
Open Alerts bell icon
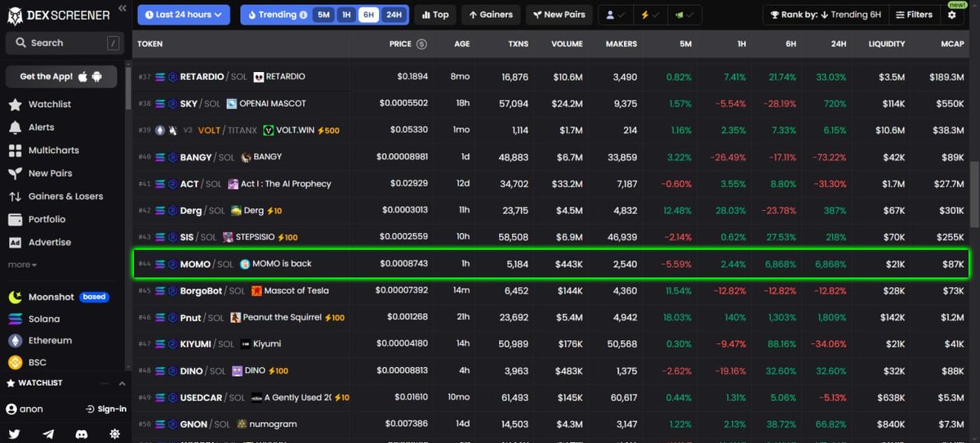pos(15,128)
